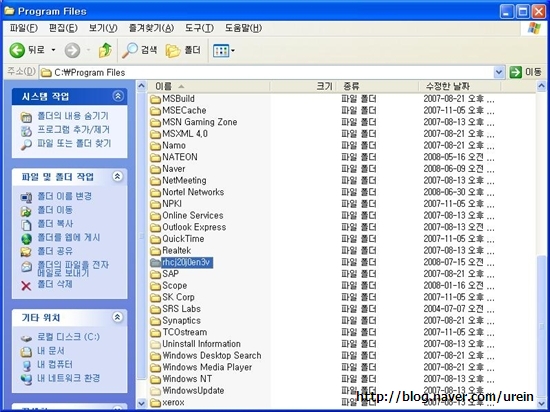This screenshot has width=550, height=412.
Task: Select the SK Corp folder name
Action: (178, 297)
